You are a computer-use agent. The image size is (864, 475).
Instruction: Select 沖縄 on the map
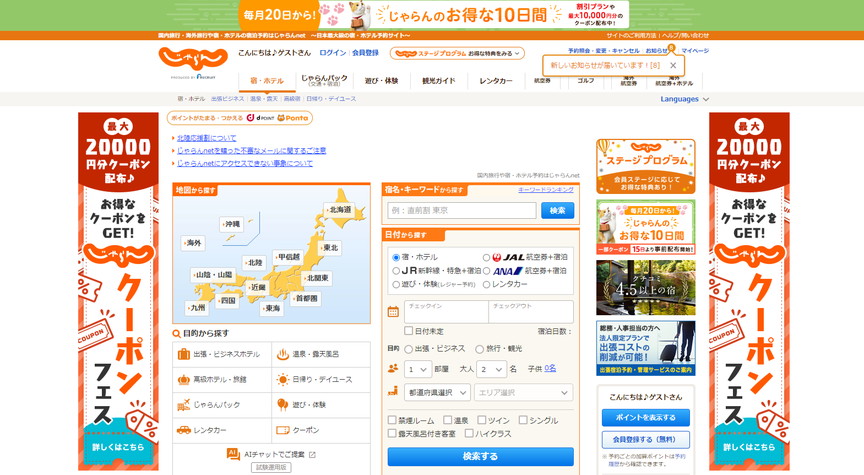(231, 224)
